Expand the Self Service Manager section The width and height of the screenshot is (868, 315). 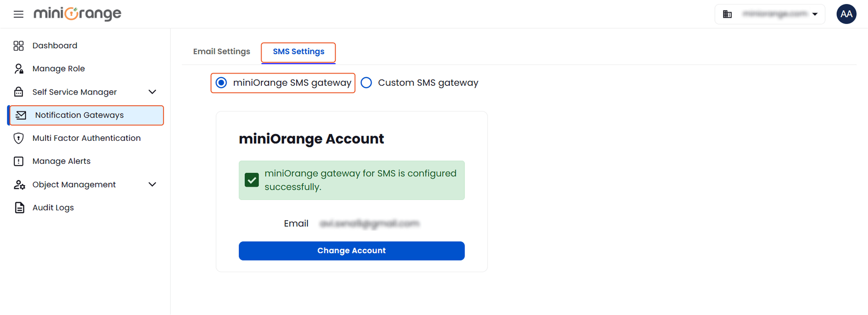pyautogui.click(x=153, y=92)
